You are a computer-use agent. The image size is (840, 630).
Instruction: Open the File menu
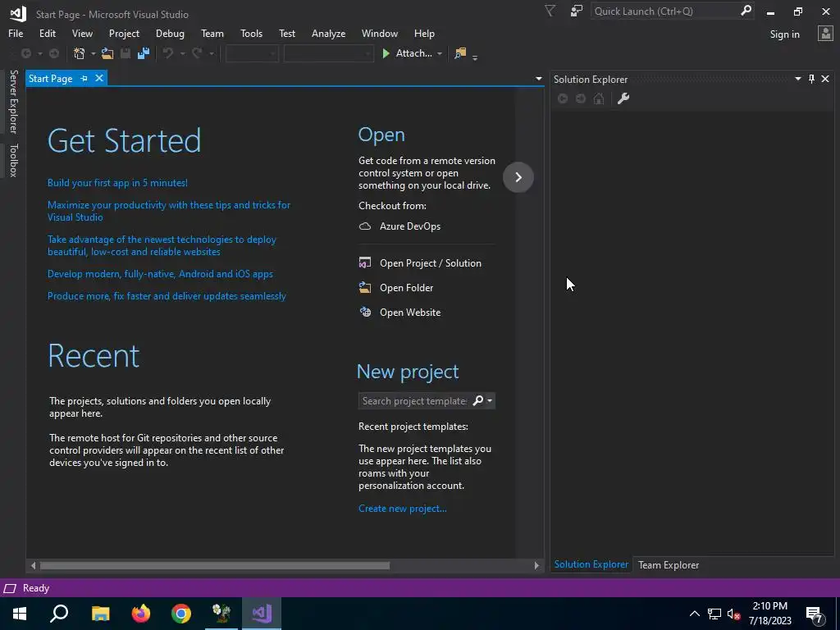[x=16, y=33]
